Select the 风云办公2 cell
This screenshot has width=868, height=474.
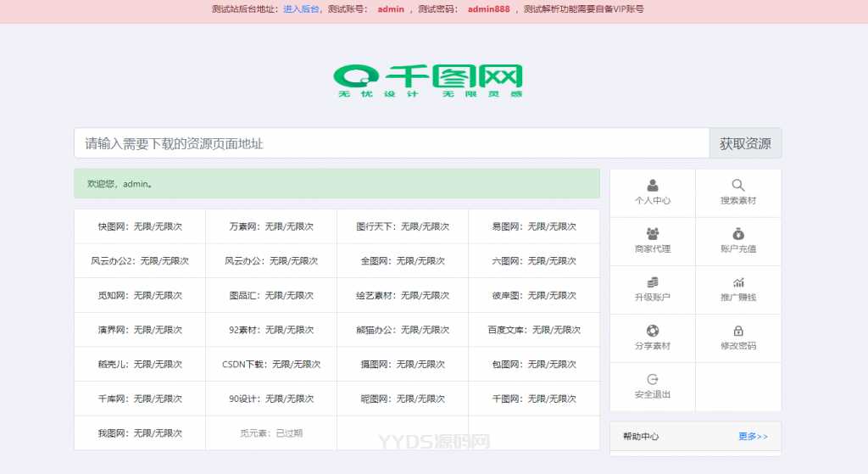[140, 261]
